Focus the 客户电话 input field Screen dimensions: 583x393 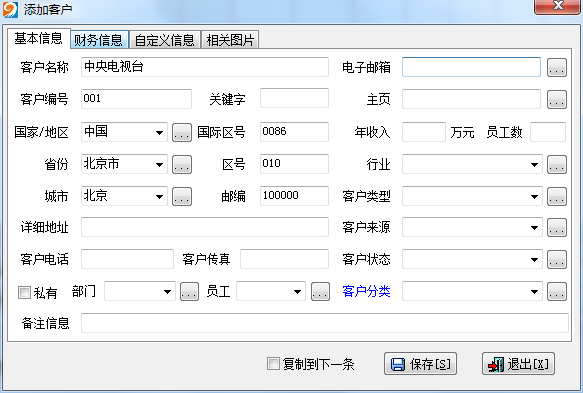tap(127, 259)
